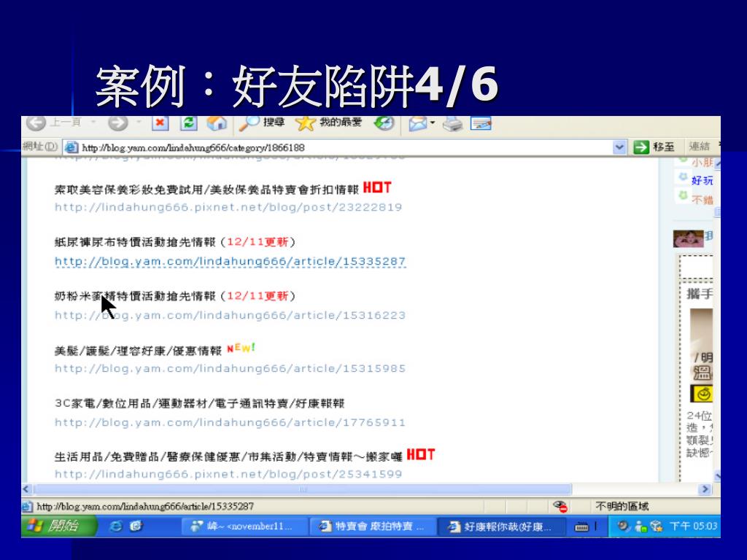747x560 pixels.
Task: Open link blog.yam.com article/15335287
Action: point(230,262)
